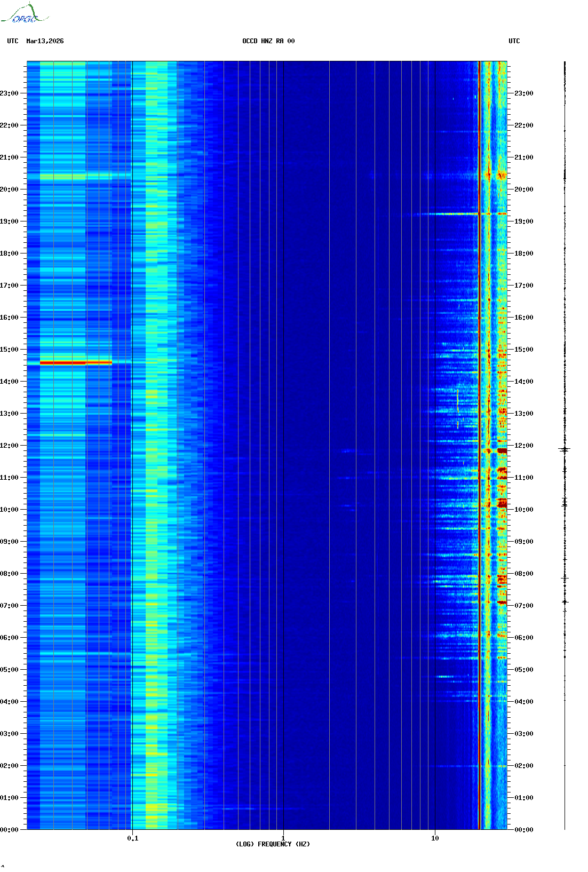
Task: Click the right-axis 23:00 time label
Action: point(524,93)
